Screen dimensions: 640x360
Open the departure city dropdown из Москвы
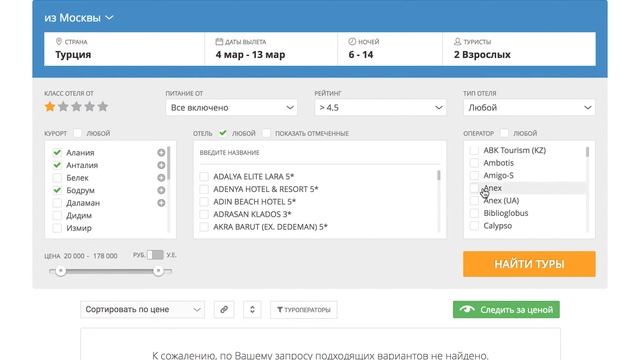click(x=79, y=18)
